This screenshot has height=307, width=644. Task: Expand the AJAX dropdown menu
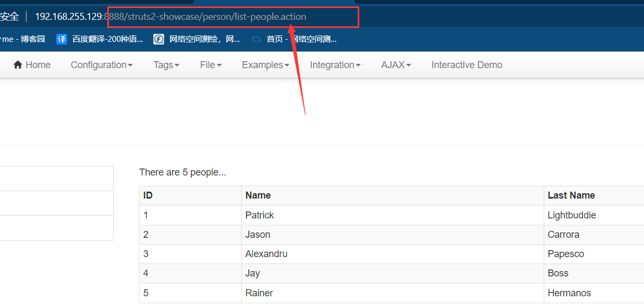[x=396, y=65]
